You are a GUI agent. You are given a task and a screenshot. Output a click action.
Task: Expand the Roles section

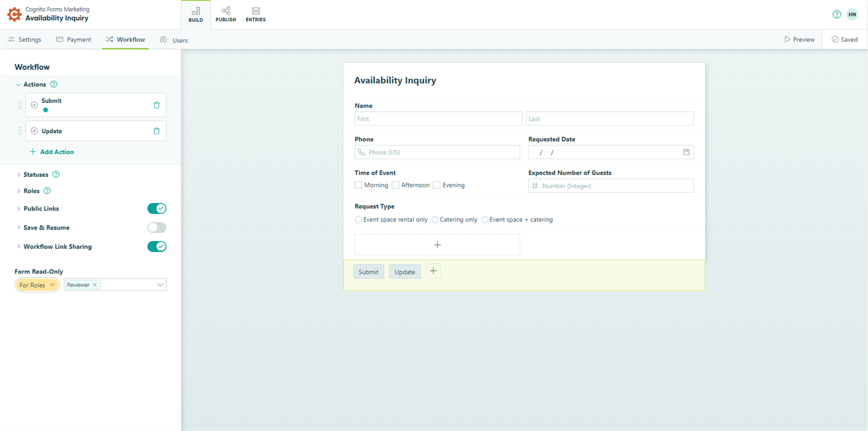[x=19, y=191]
